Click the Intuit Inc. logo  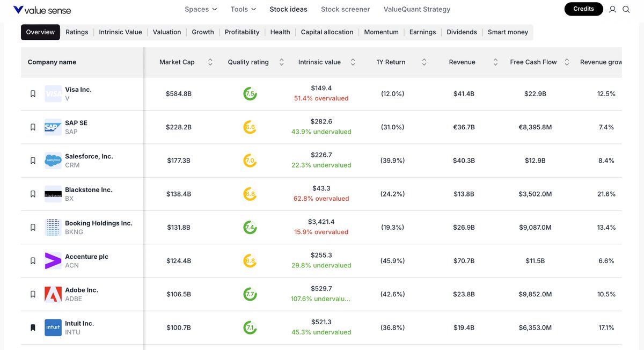(53, 327)
